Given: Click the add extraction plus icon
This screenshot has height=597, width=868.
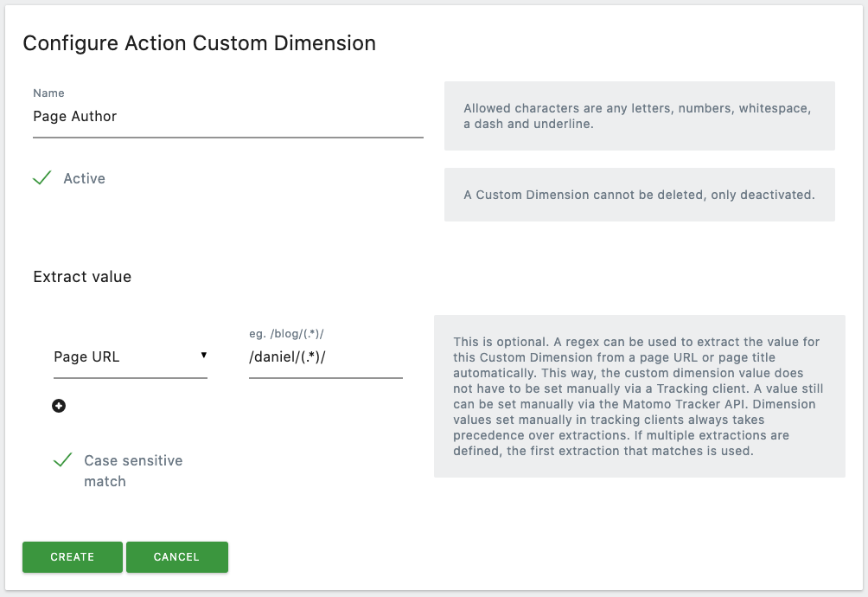Looking at the screenshot, I should (59, 405).
